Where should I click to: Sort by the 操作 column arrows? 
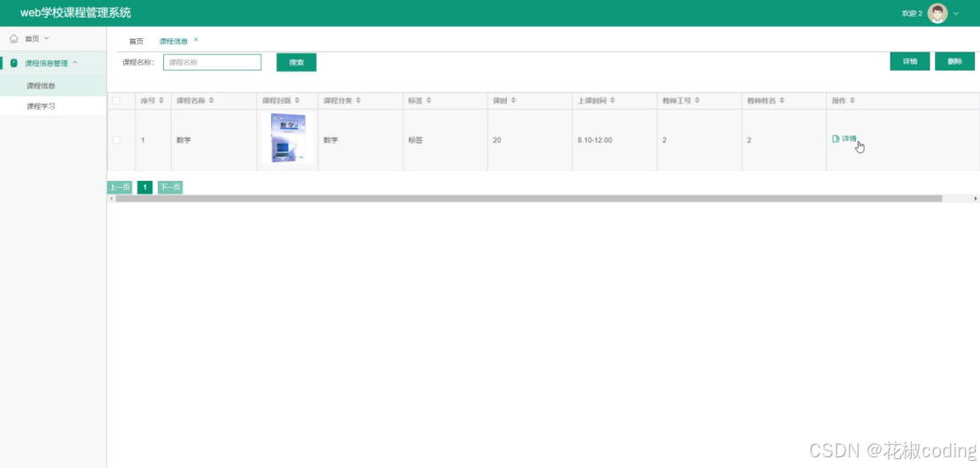click(852, 100)
